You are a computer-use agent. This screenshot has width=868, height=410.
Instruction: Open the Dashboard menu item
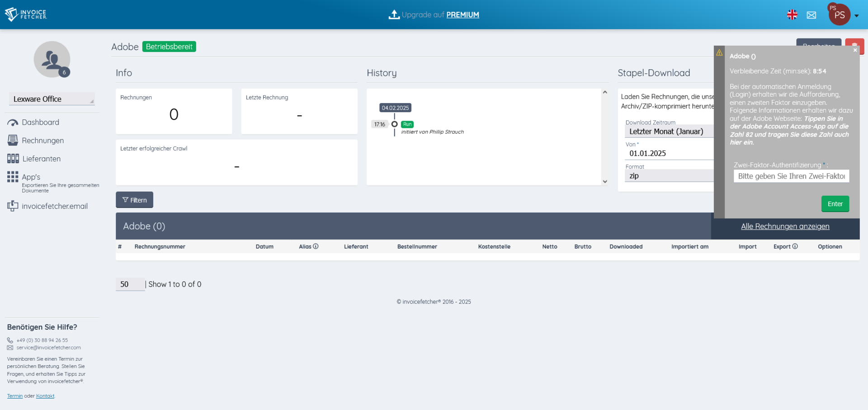(40, 123)
